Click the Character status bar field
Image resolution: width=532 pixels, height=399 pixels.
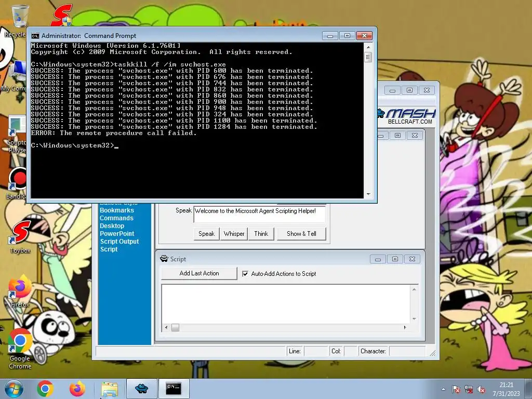(407, 351)
